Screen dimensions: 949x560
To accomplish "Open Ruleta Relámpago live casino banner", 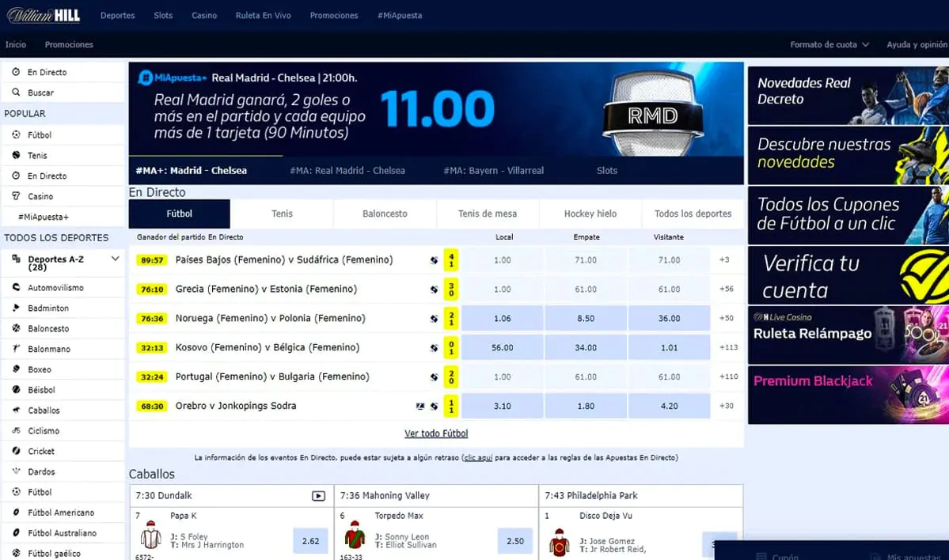I will click(848, 335).
